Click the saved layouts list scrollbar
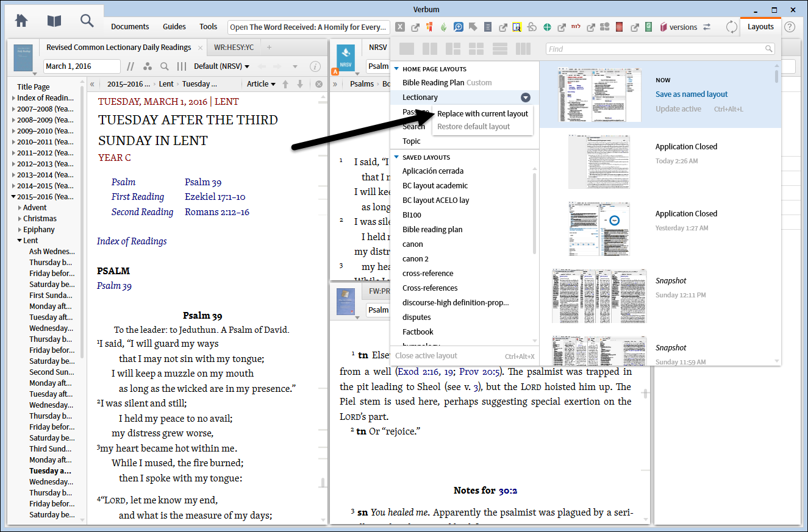Viewport: 808px width, 532px height. (x=535, y=213)
